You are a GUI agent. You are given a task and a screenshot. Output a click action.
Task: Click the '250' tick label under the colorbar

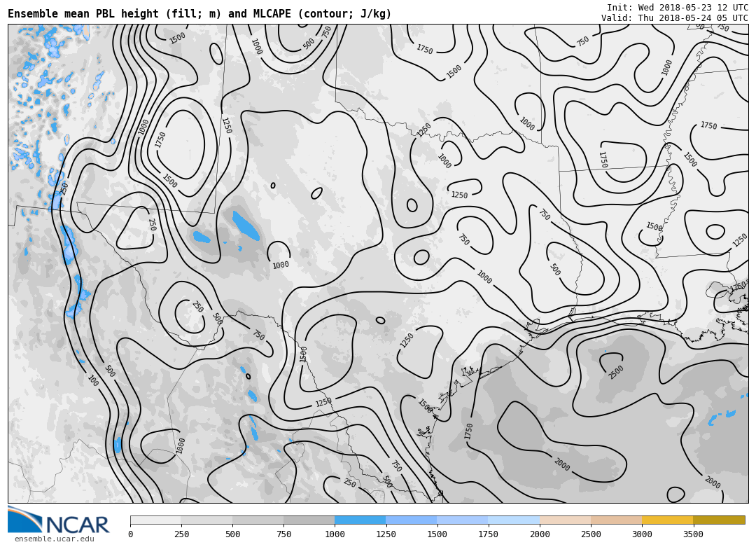[181, 534]
